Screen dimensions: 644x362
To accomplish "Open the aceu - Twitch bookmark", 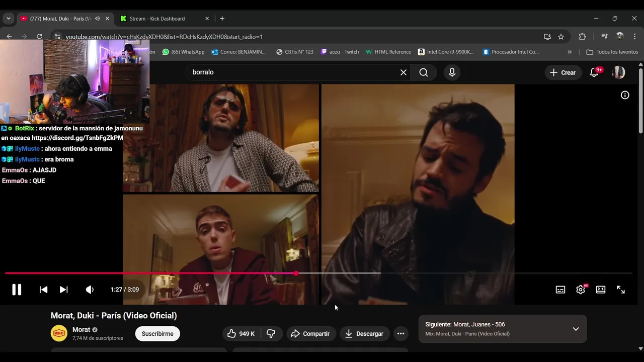I will click(x=340, y=52).
